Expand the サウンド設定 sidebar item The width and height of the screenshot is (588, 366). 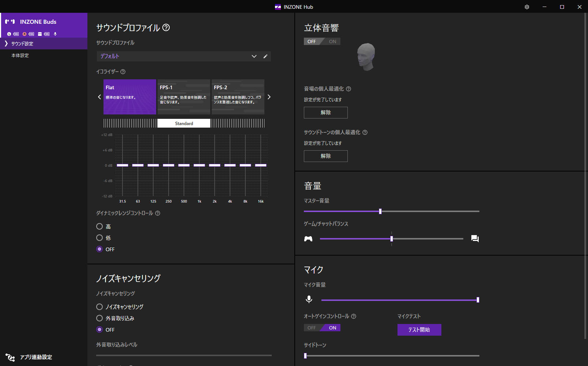(44, 44)
